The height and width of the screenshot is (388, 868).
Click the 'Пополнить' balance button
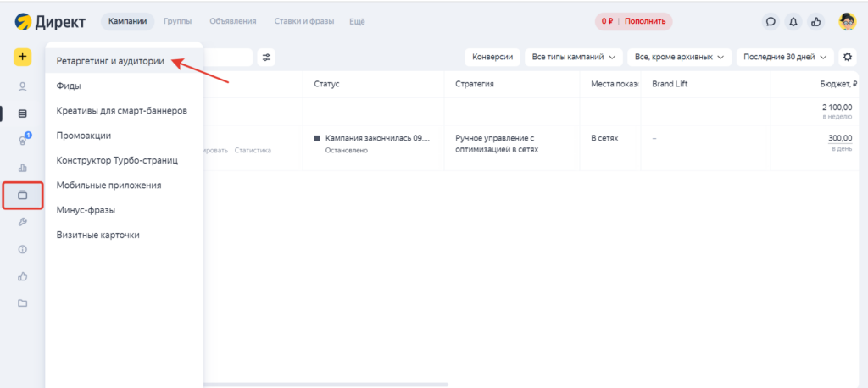[x=645, y=21]
